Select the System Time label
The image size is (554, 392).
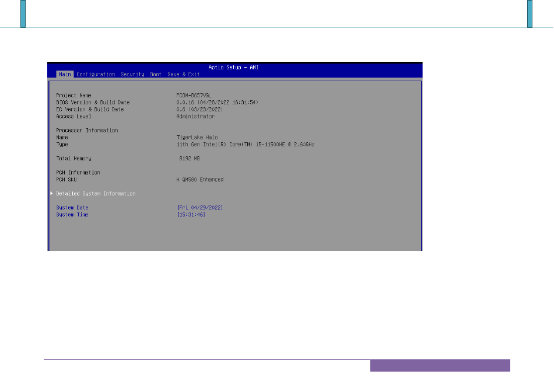(x=72, y=215)
